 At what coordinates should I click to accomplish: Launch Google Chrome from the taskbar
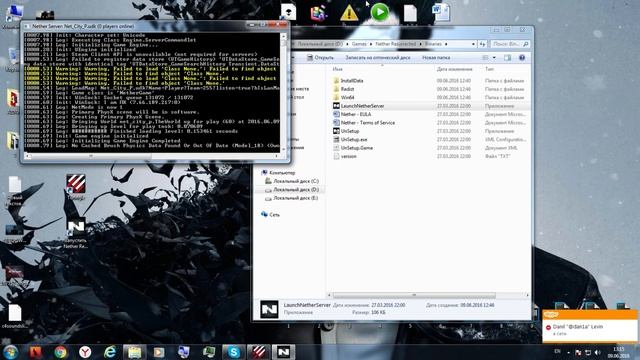pos(60,352)
